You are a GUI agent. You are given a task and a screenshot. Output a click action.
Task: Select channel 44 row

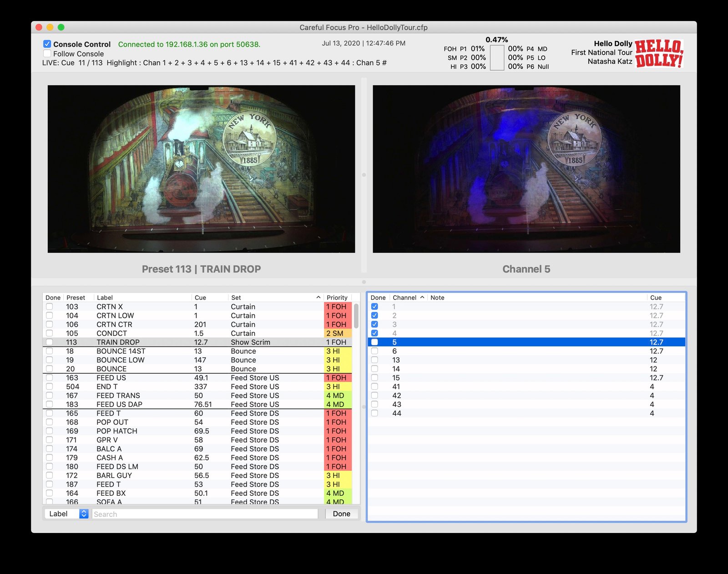(526, 413)
